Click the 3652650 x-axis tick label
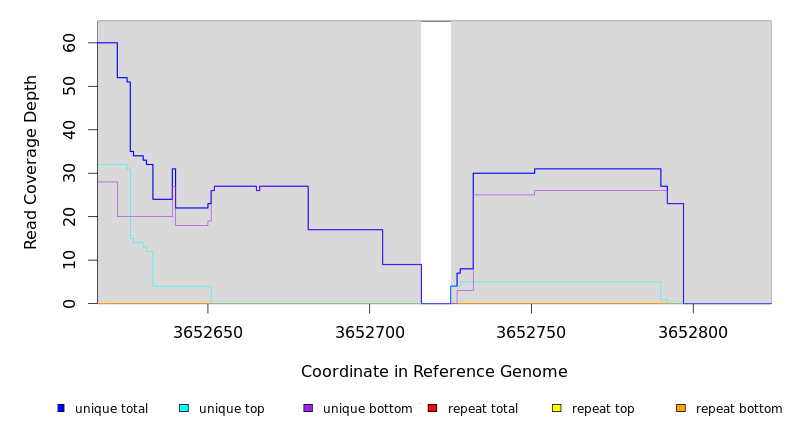The image size is (792, 432). point(207,332)
